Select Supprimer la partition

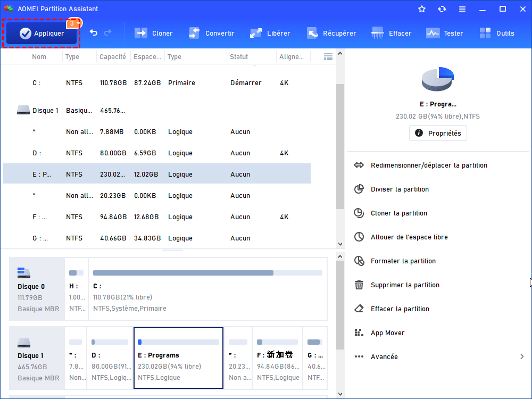click(x=405, y=285)
